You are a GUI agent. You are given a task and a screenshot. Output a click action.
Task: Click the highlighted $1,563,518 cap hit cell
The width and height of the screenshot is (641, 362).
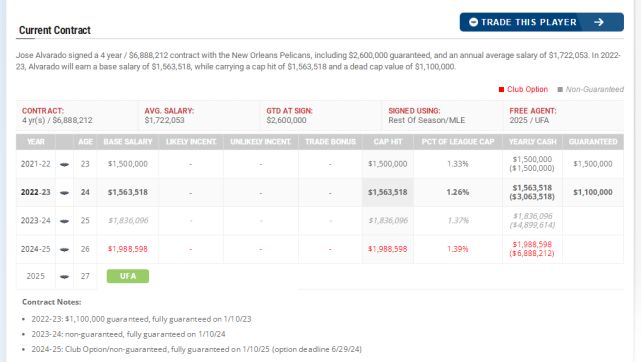388,192
